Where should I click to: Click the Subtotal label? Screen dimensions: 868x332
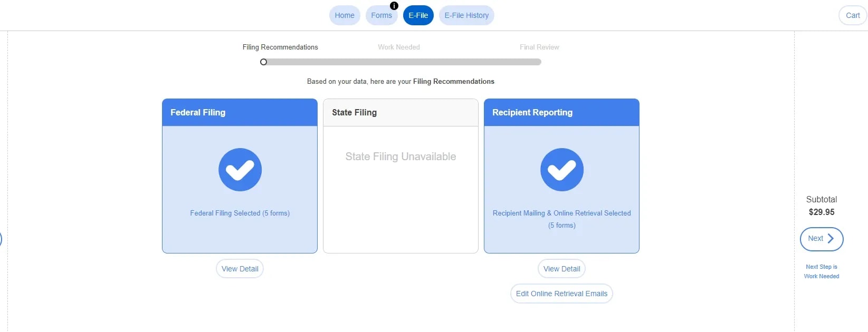(822, 199)
